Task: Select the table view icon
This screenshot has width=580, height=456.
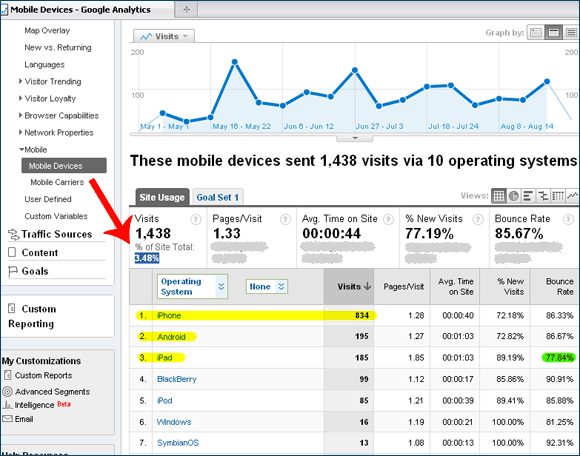Action: tap(499, 196)
